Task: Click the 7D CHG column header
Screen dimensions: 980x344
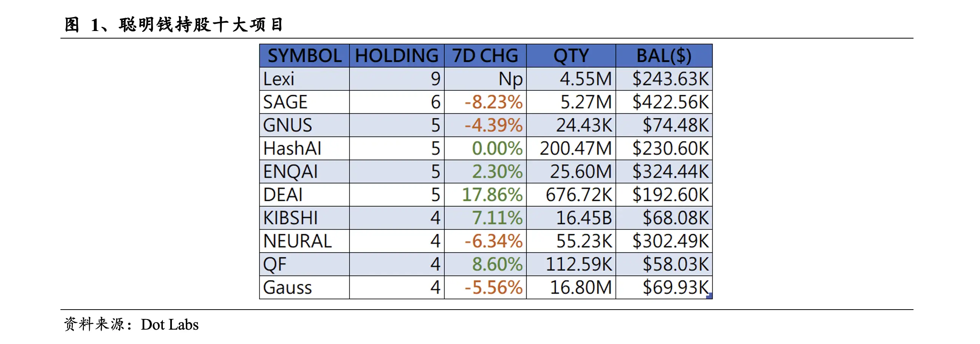Action: [485, 56]
